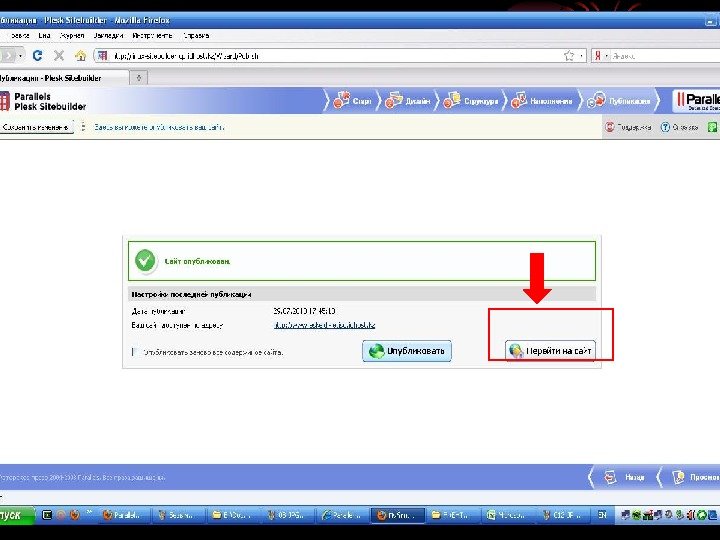Open Поддержка support link in toolbar
Screen dimensions: 720x540
628,127
